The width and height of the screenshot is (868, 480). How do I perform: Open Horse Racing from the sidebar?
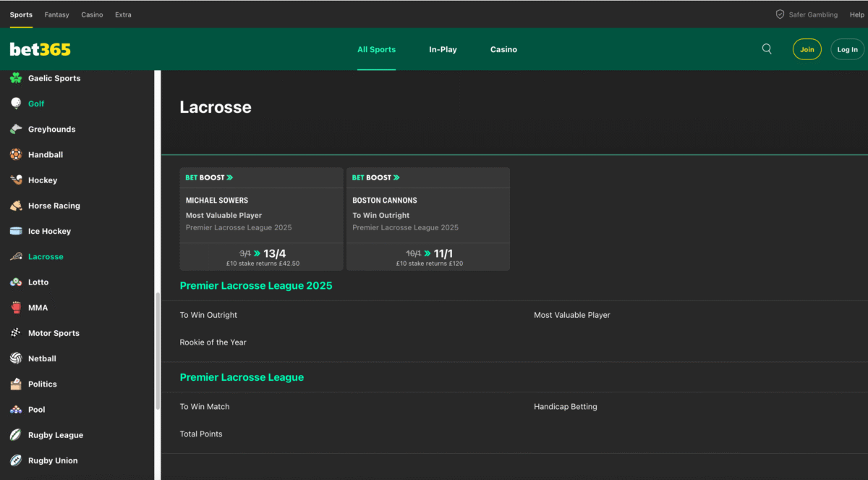click(x=54, y=206)
